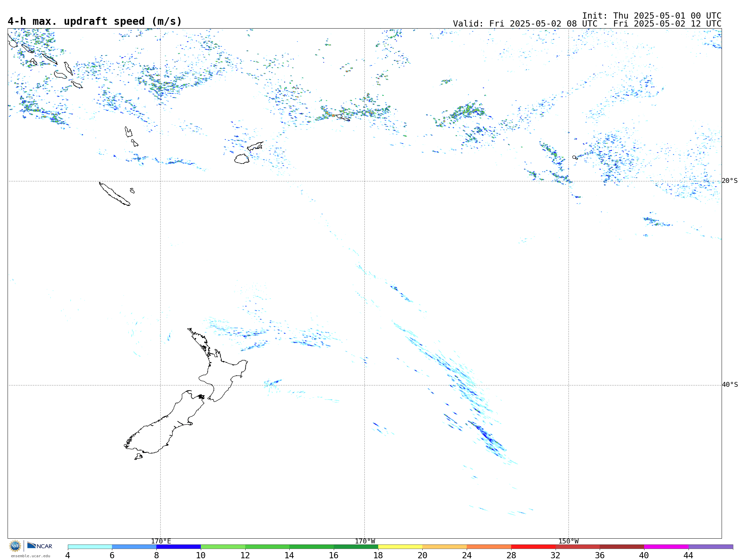Viewport: 744px width, 560px height.
Task: Click the colorbar tick label 4
Action: coord(68,555)
